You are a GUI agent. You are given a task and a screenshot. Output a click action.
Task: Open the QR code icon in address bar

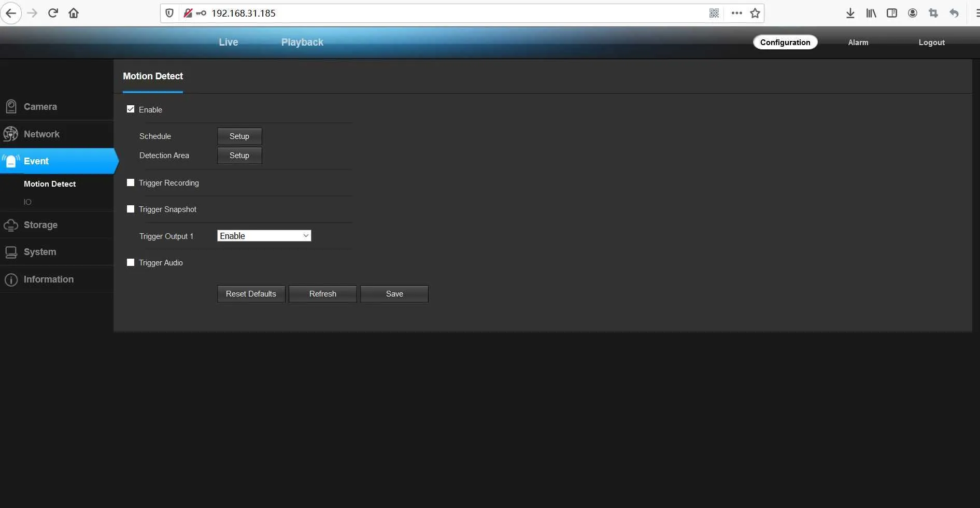tap(714, 13)
